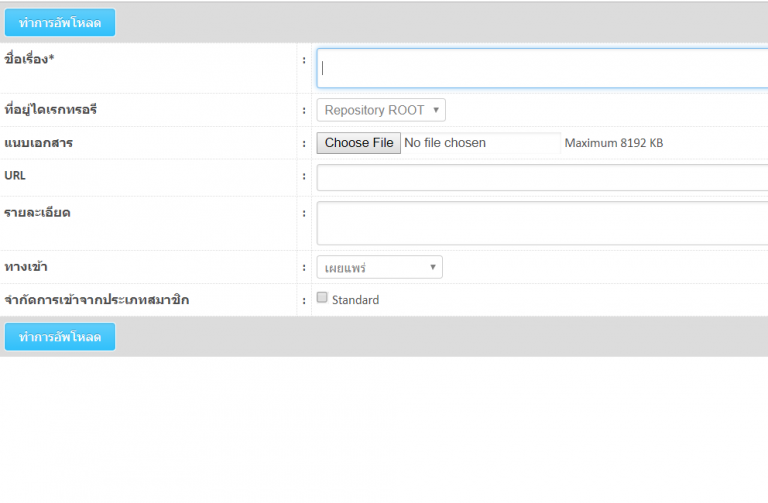The image size is (768, 503).
Task: Click the รายละเอียด row label
Action: tap(37, 212)
